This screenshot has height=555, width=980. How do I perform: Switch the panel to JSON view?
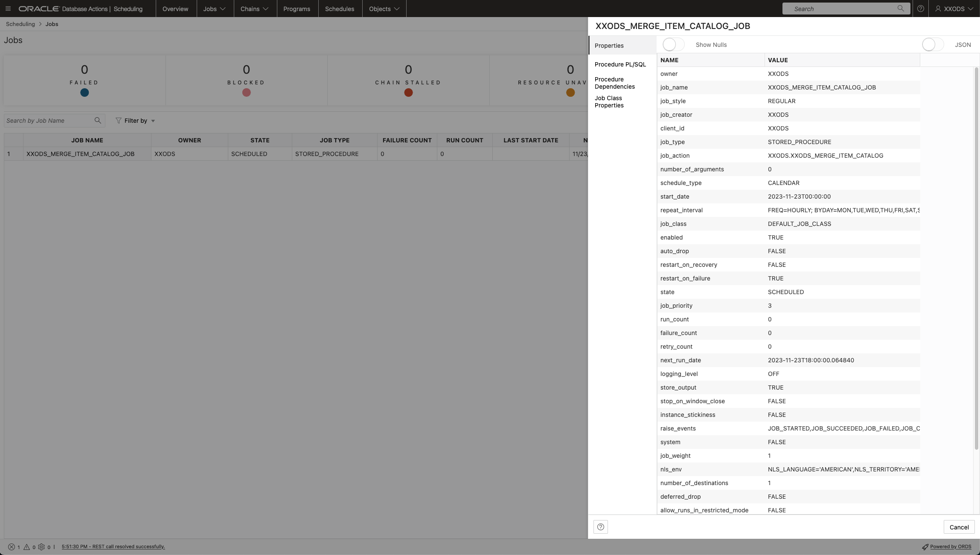(x=932, y=44)
